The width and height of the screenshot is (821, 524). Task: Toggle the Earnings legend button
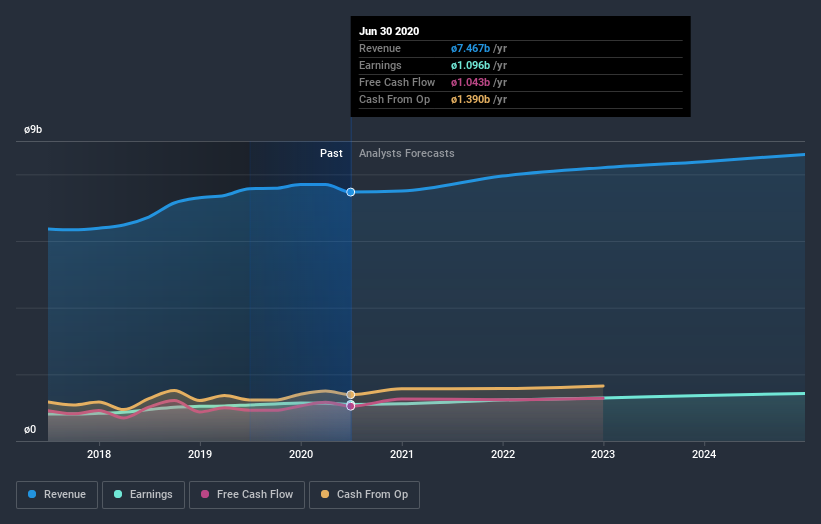[x=143, y=495]
